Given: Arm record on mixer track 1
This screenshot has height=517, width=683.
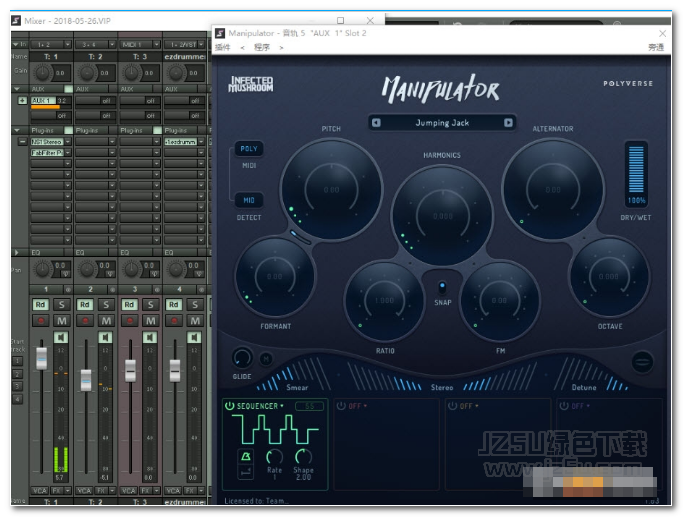Looking at the screenshot, I should [41, 321].
